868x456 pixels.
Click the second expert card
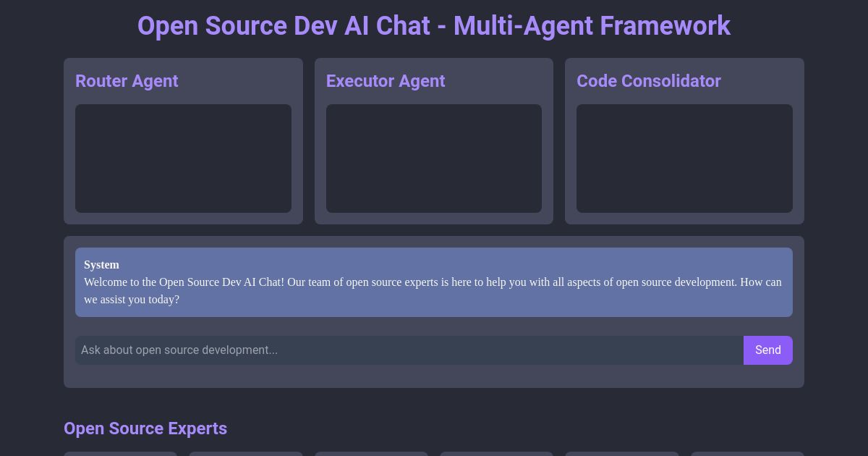(x=246, y=455)
